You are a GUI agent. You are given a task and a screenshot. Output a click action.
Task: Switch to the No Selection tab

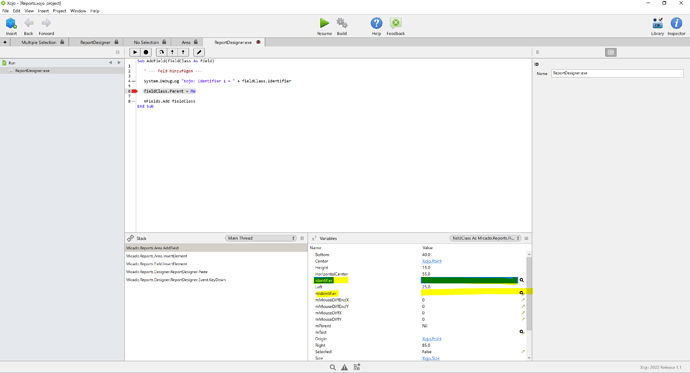(146, 42)
